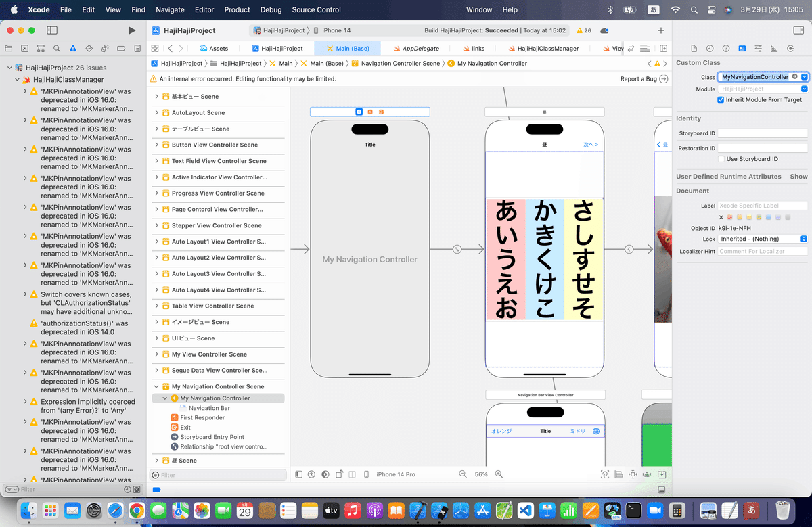The width and height of the screenshot is (812, 527).
Task: Open the Breakpoint navigator icon
Action: click(122, 49)
